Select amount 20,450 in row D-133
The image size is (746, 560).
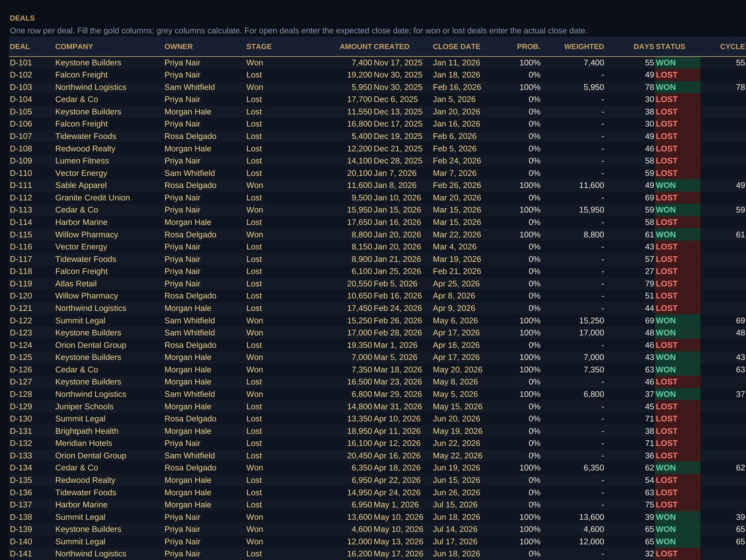[359, 456]
